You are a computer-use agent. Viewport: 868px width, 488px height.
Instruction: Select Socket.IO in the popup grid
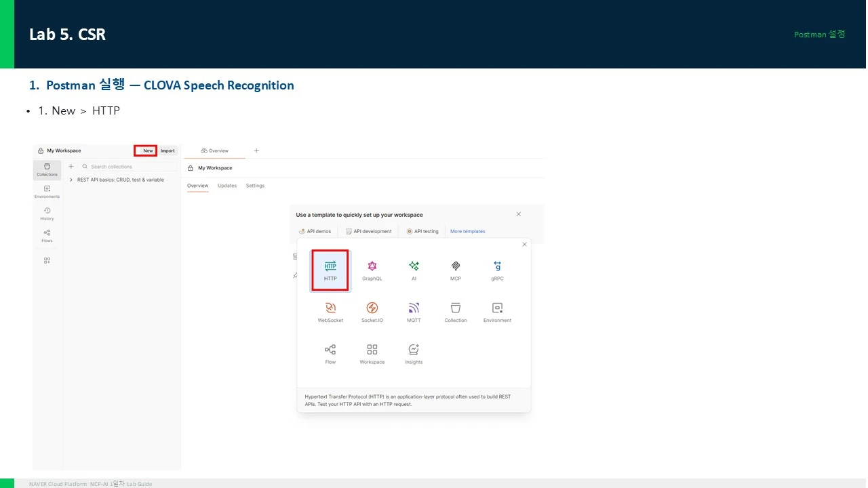tap(372, 312)
